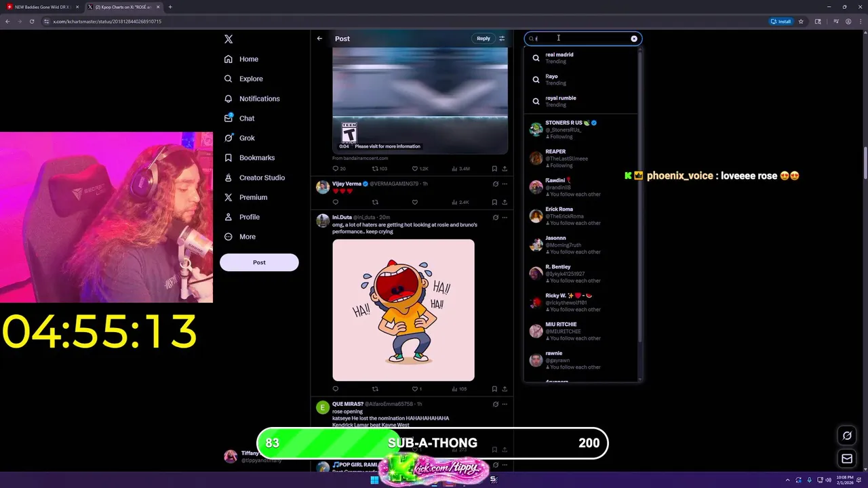Open reply sort options next to Reply
This screenshot has height=488, width=868.
(502, 39)
